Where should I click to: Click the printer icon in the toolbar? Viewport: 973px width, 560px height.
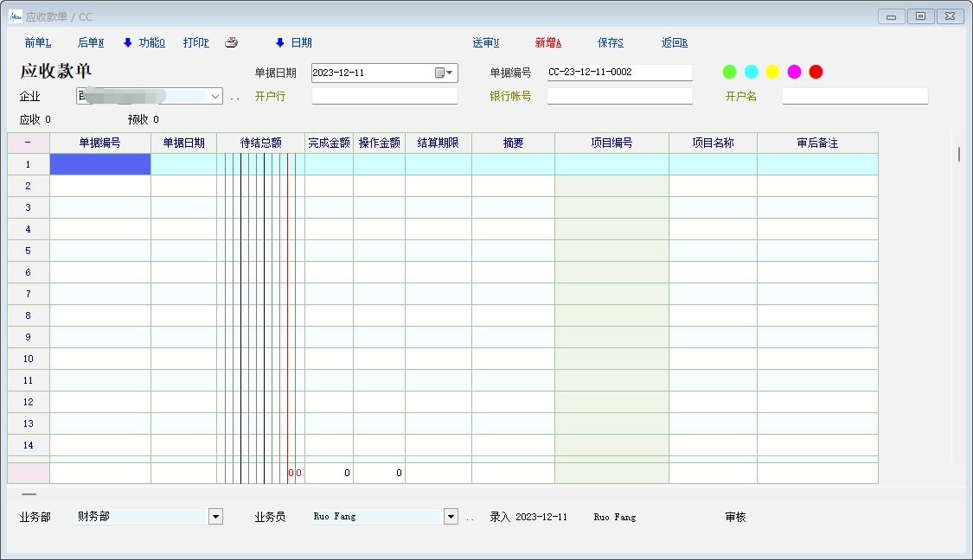pyautogui.click(x=231, y=42)
